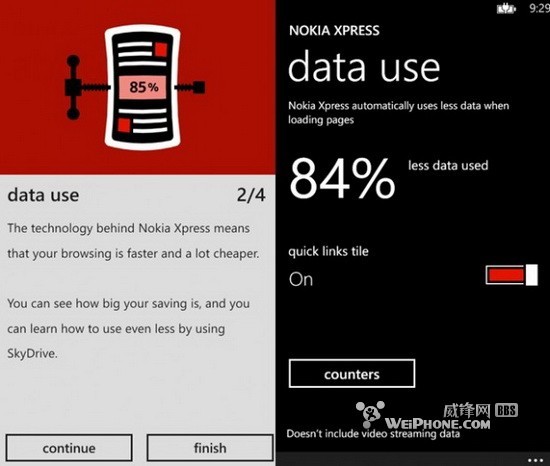Tap the NOKIA XPRESS app title

tap(334, 31)
